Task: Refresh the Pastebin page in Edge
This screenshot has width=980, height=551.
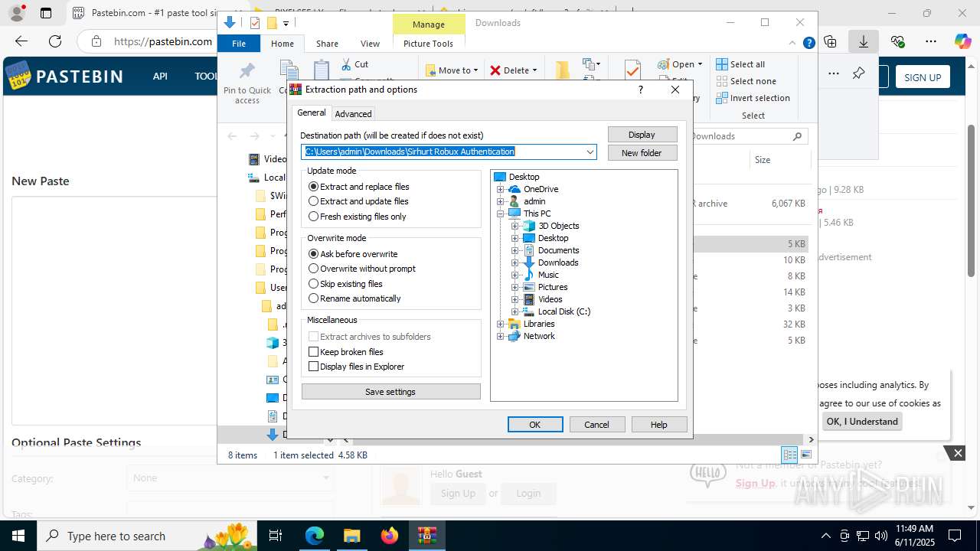Action: pos(55,41)
